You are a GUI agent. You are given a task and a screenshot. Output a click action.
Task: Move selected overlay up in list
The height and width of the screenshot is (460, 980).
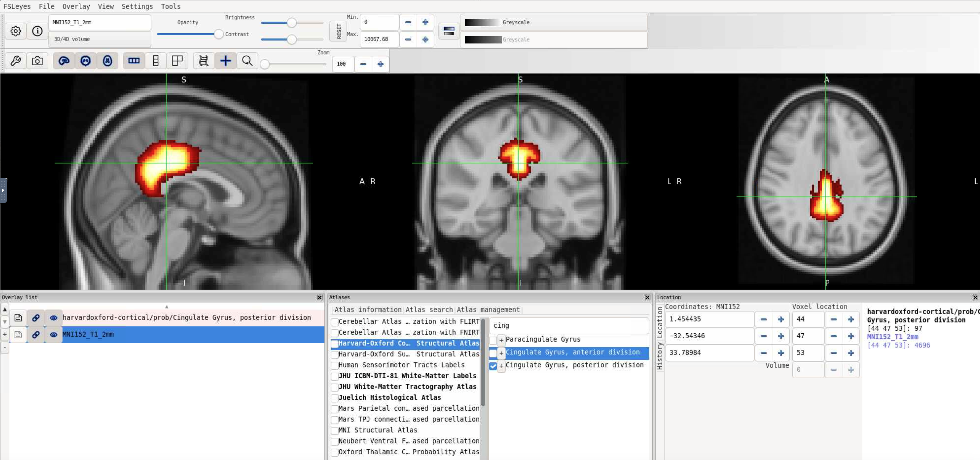click(5, 309)
